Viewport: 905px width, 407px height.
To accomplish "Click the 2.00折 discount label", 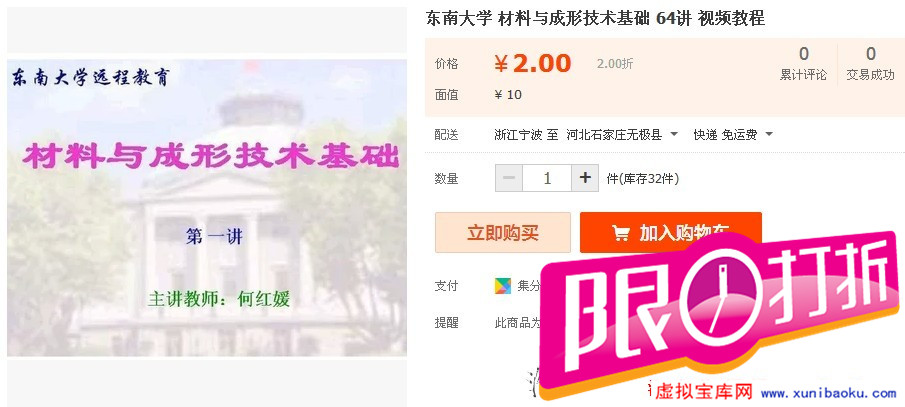I will pyautogui.click(x=615, y=64).
